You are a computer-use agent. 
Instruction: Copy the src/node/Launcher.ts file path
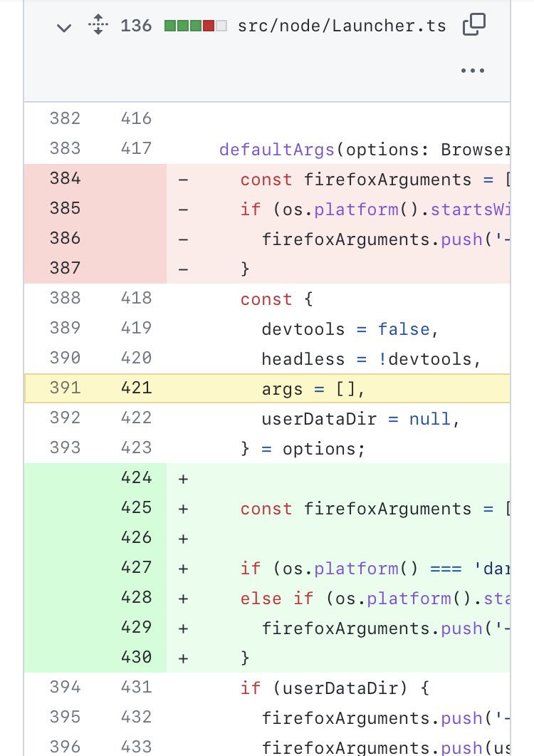click(473, 25)
